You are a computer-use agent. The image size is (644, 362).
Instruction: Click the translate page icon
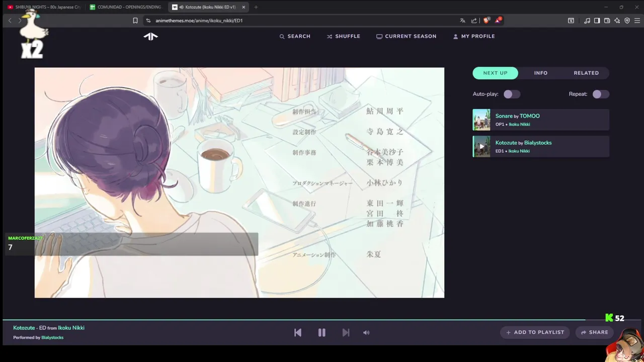462,21
